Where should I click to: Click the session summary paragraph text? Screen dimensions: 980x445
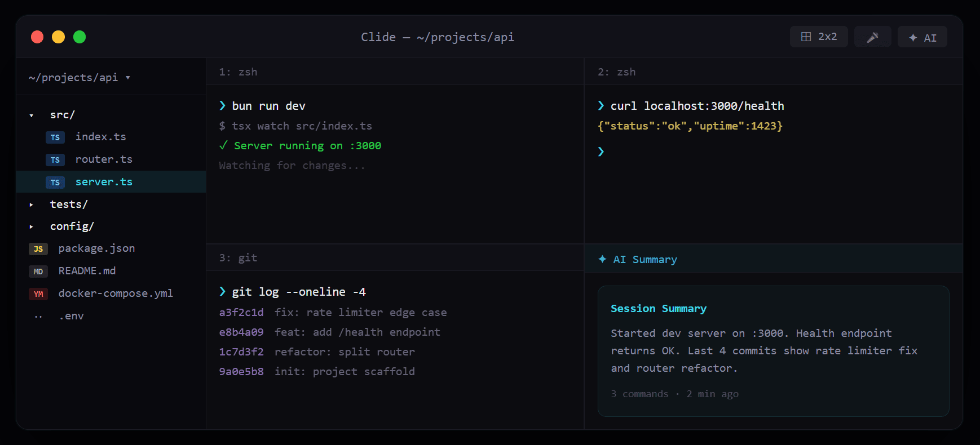click(764, 350)
